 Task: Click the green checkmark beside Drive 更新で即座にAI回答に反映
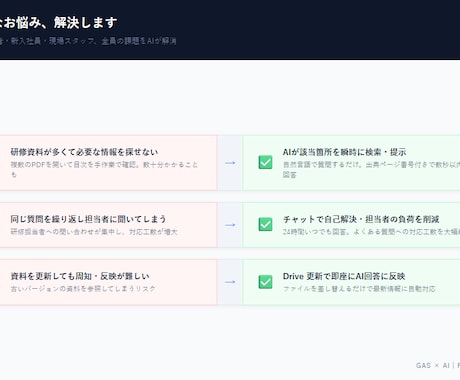tap(265, 282)
